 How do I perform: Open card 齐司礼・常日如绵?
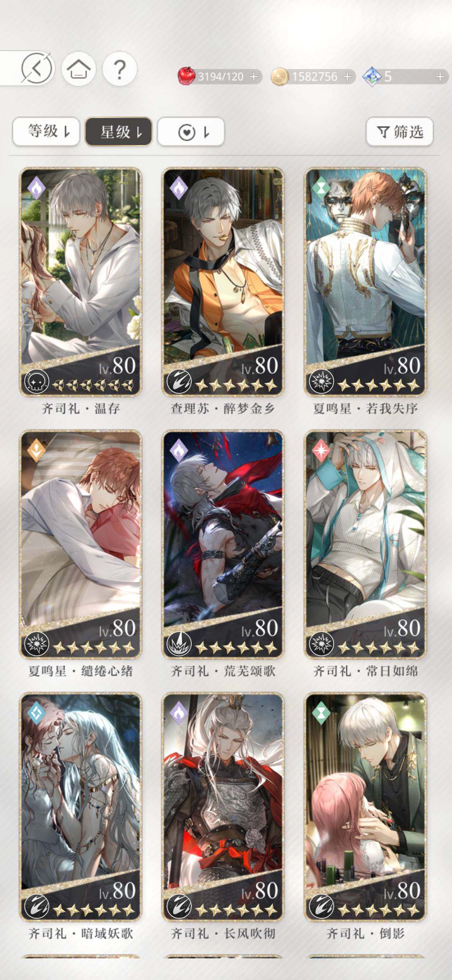(x=365, y=545)
